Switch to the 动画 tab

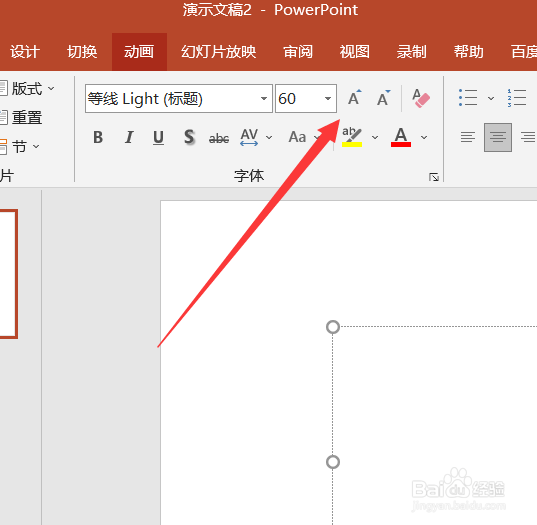(139, 52)
